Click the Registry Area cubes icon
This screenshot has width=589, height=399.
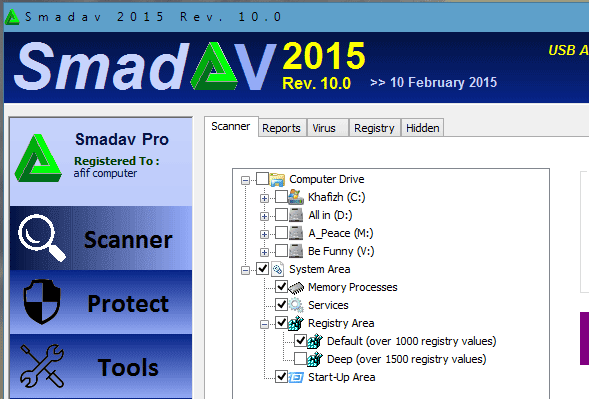[x=296, y=323]
